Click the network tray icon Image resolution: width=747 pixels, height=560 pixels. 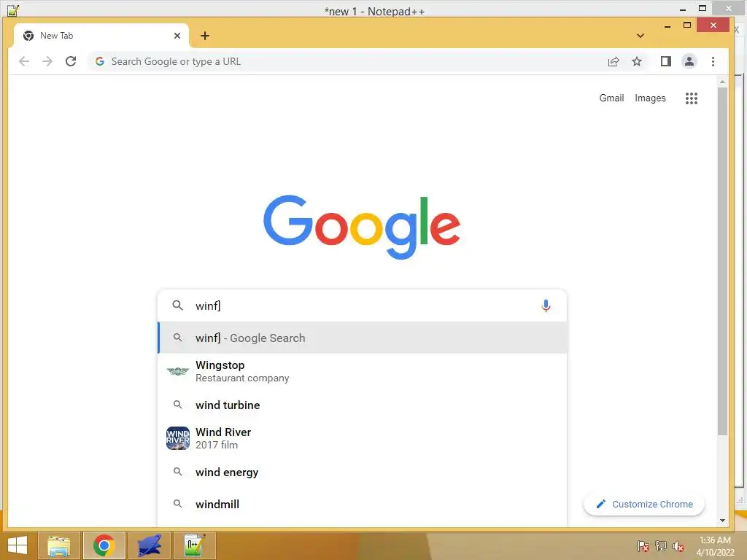[661, 545]
